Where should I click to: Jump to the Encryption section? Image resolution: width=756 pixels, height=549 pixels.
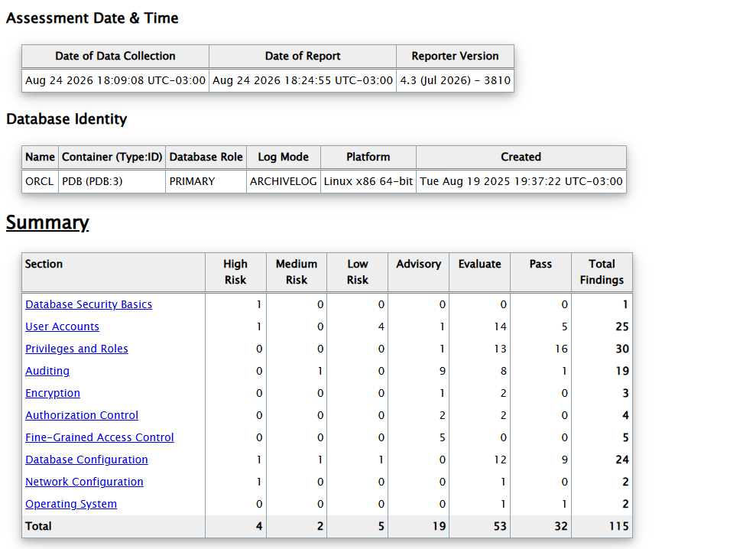coord(53,393)
